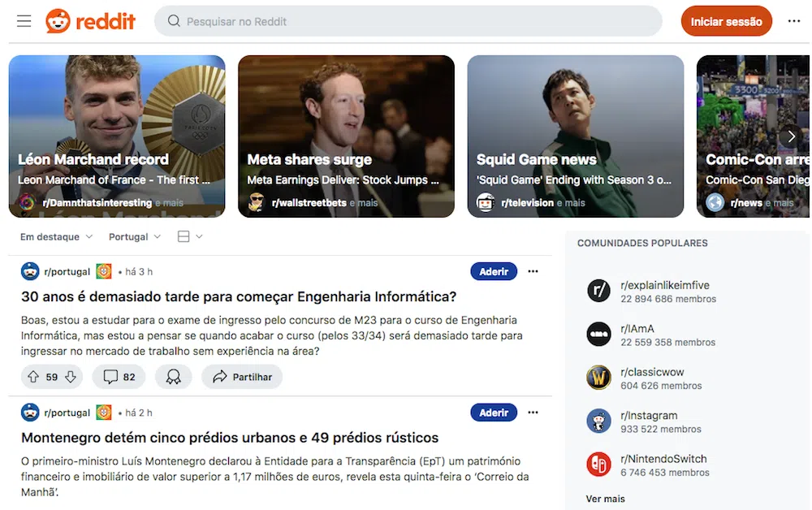This screenshot has width=812, height=510.
Task: Click the r/IAmA community icon
Action: (598, 335)
